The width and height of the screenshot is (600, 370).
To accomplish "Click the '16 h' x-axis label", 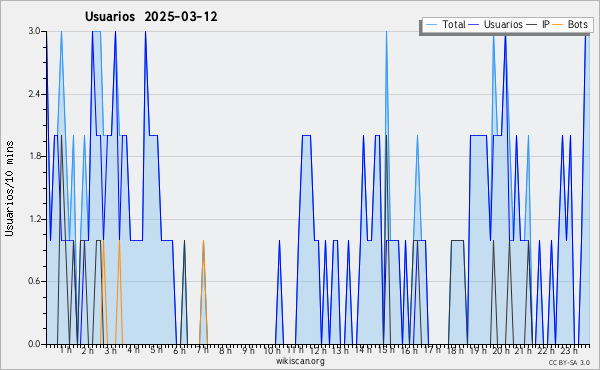I will [409, 351].
